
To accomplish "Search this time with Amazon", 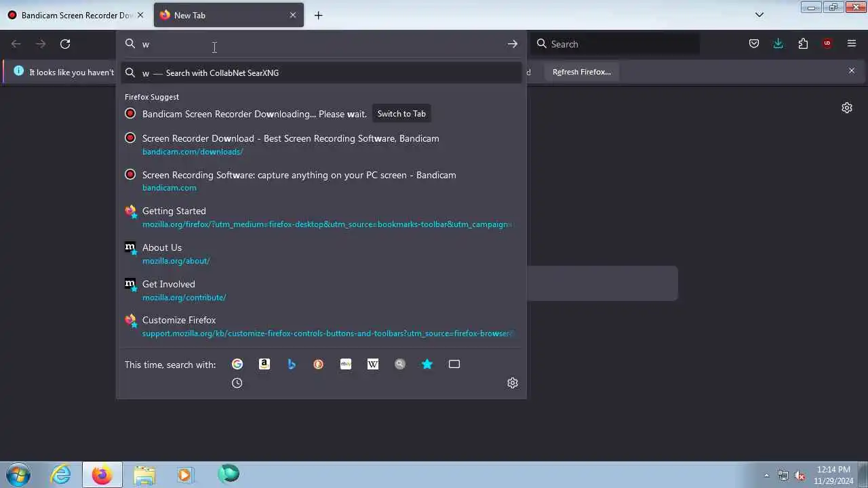I will click(264, 364).
